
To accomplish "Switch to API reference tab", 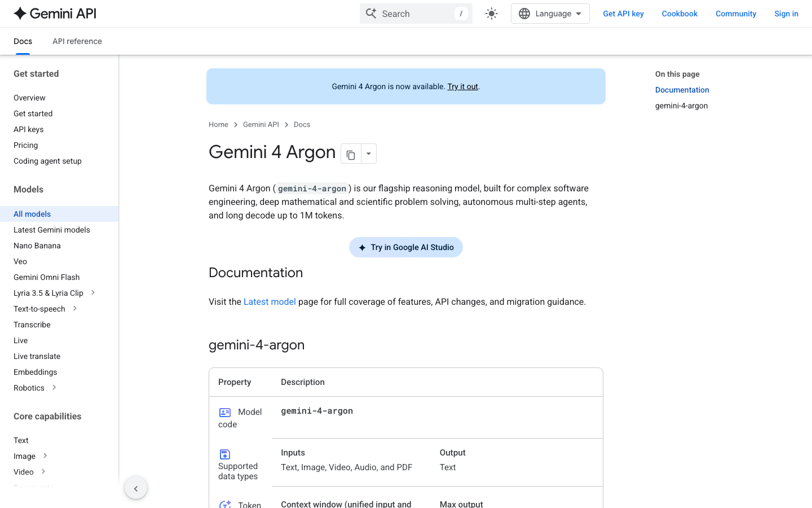I will [77, 41].
